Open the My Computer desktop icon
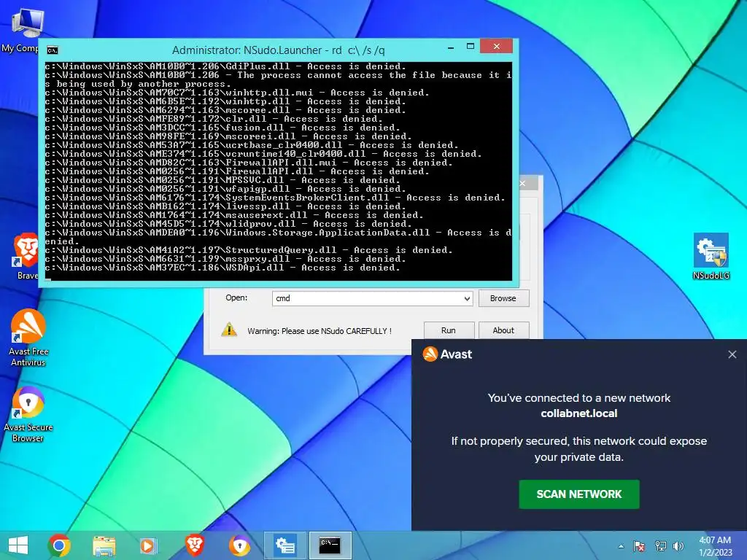The width and height of the screenshot is (747, 560). [24, 28]
